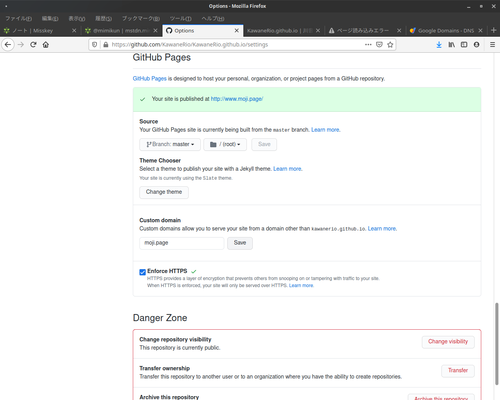The image size is (500, 400).
Task: Close the page load error tab
Action: (x=399, y=30)
